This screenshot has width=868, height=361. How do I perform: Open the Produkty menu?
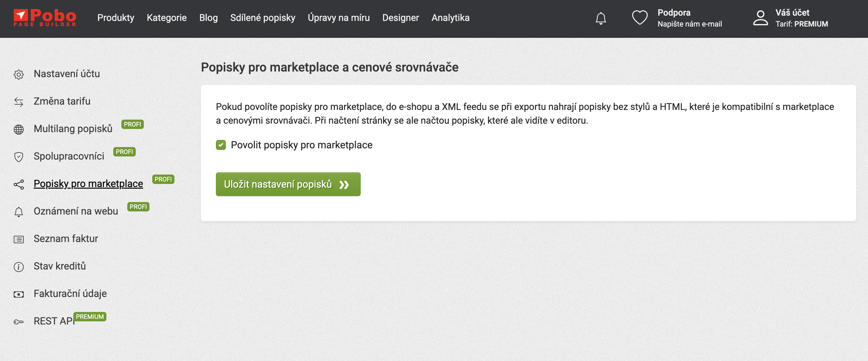pyautogui.click(x=115, y=17)
